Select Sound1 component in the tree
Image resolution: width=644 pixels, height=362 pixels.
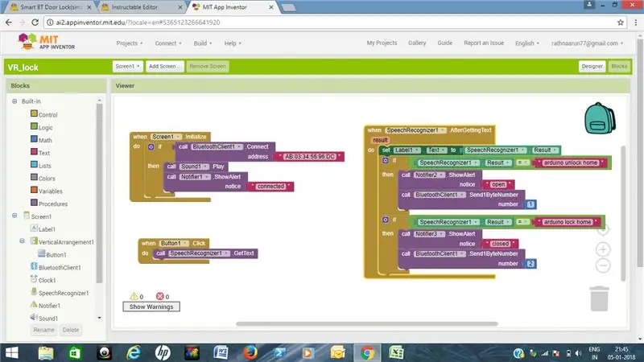[x=44, y=318]
